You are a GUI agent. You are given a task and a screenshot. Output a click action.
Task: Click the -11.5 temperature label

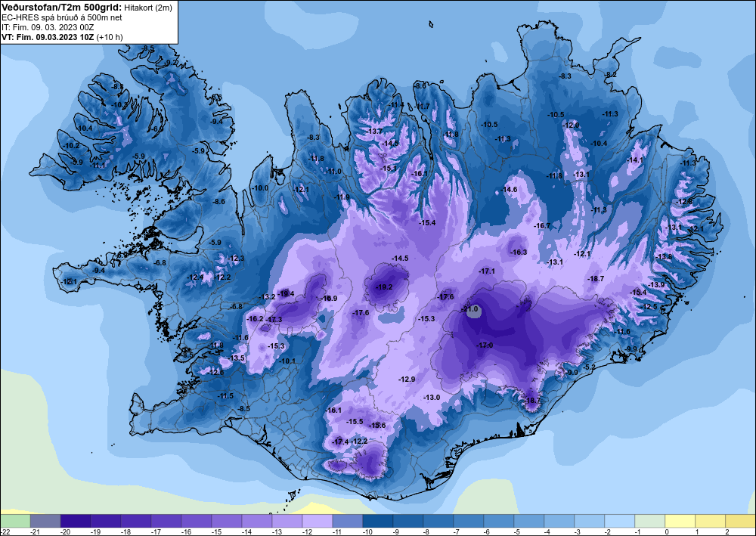225,395
